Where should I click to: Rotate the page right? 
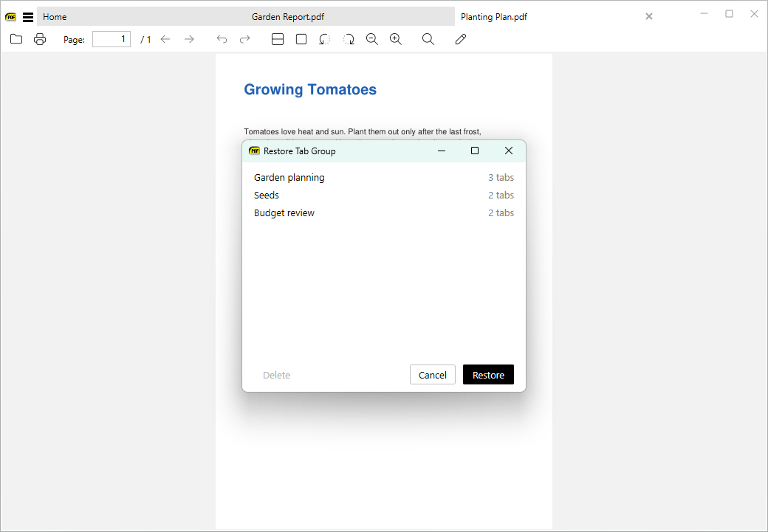[x=349, y=39]
